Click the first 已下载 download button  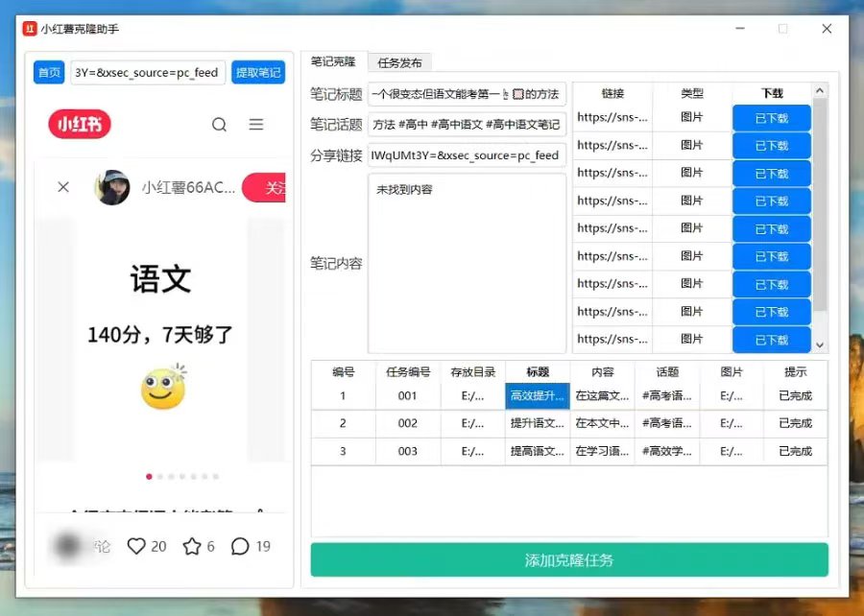click(x=774, y=117)
